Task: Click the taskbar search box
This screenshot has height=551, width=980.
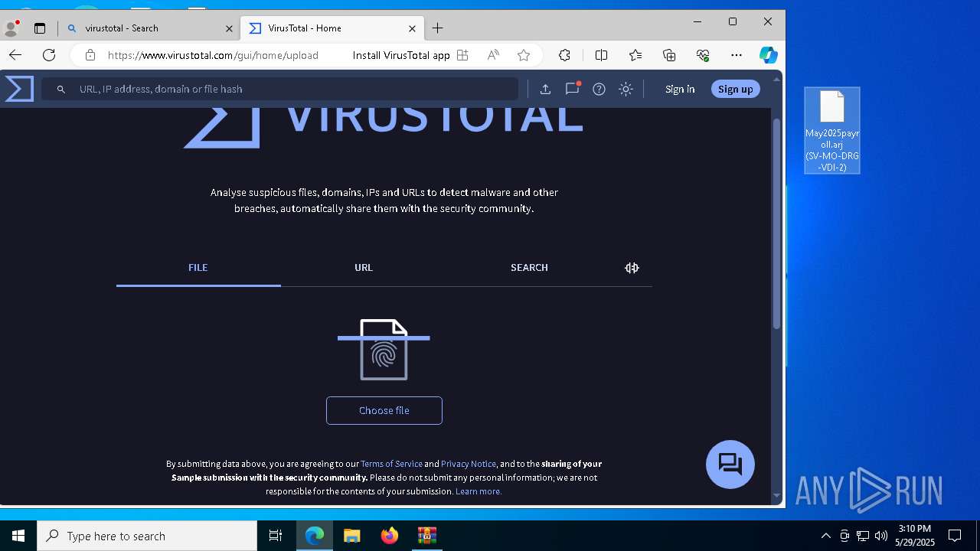Action: (147, 536)
